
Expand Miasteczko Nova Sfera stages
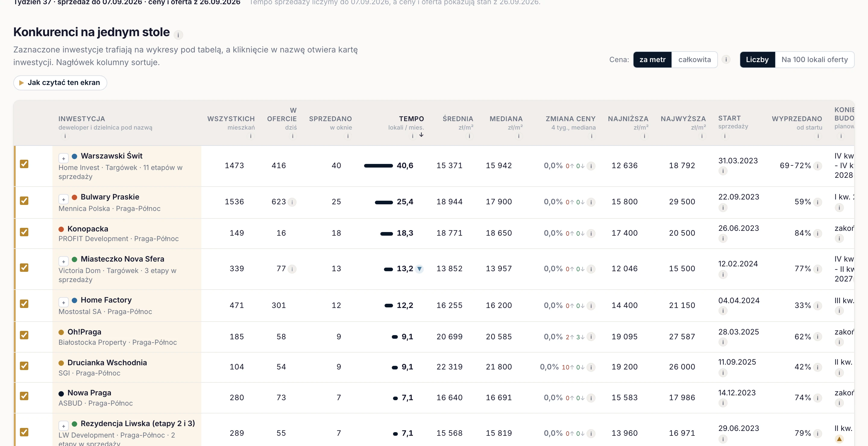coord(63,261)
